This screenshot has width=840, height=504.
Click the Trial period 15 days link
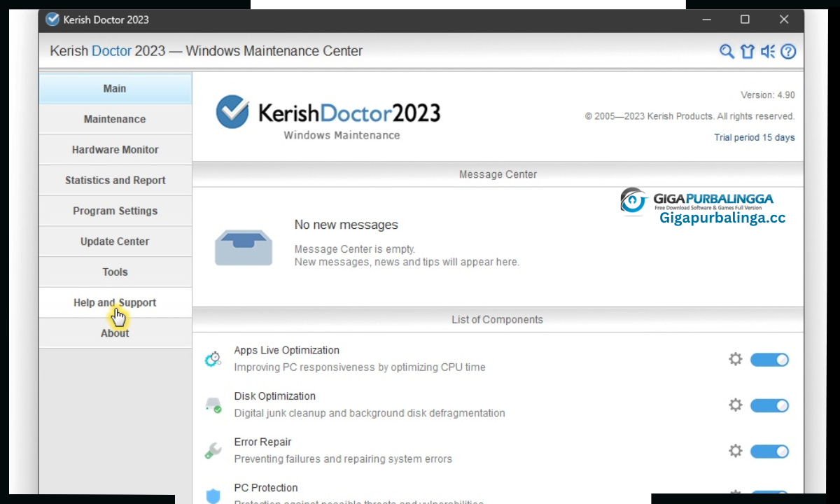[x=755, y=137]
